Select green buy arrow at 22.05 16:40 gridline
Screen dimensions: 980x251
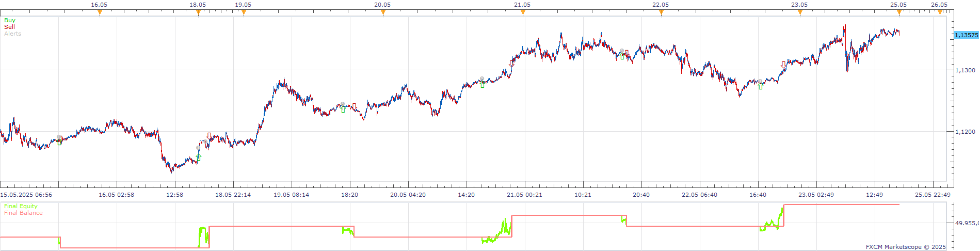[760, 86]
